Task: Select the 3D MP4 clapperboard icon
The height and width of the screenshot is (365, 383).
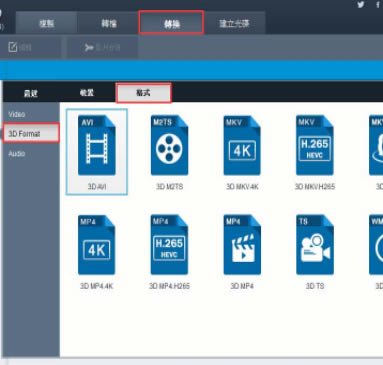Action: coord(242,245)
